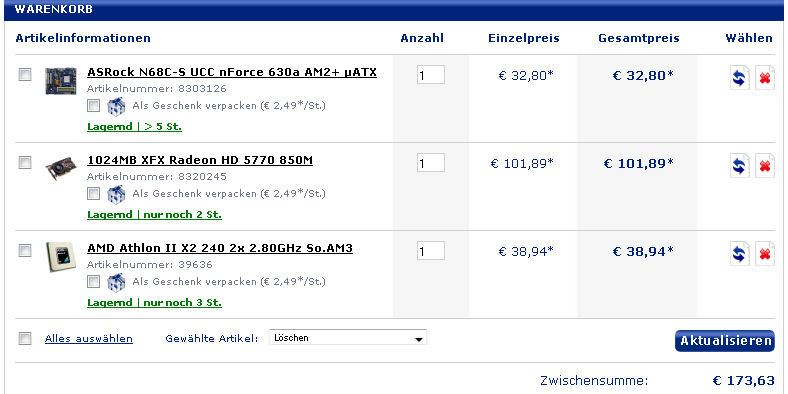The width and height of the screenshot is (788, 394).
Task: Click quantity field for ASRock N68C-S
Action: click(431, 75)
